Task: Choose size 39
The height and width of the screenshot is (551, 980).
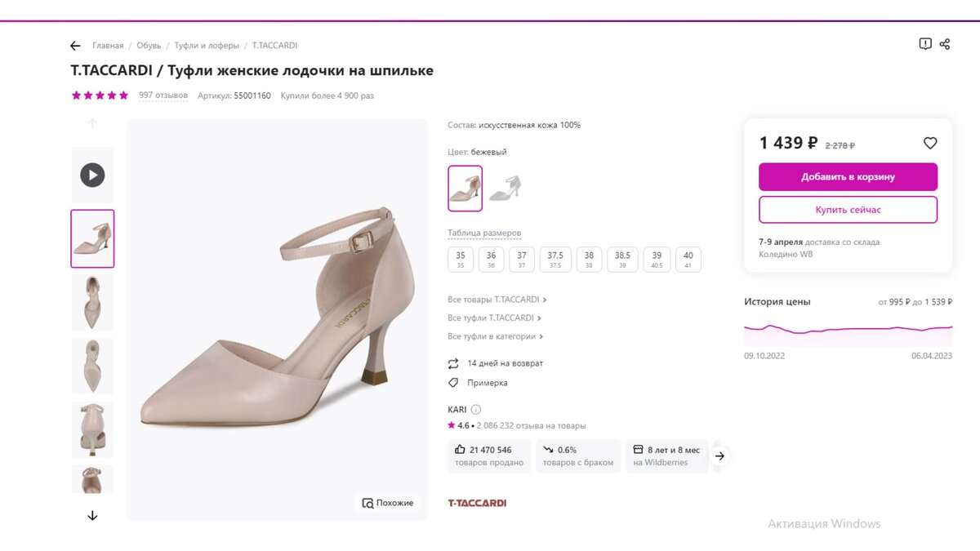Action: pos(656,260)
